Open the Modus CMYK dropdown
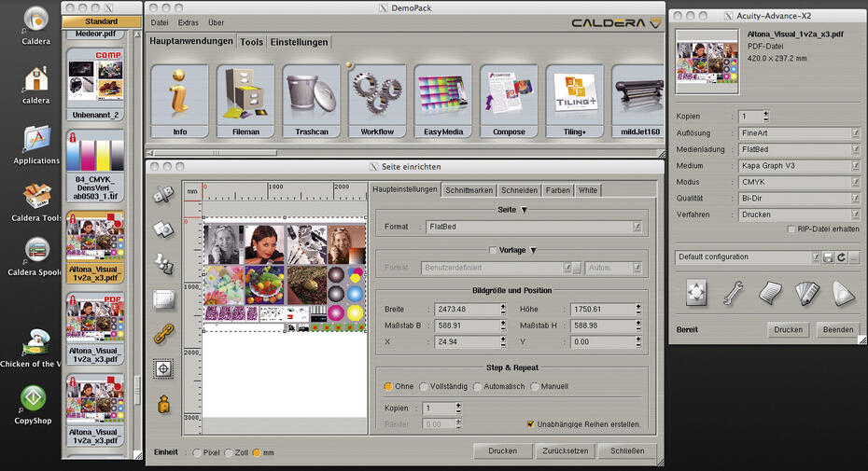This screenshot has width=868, height=471. click(799, 182)
